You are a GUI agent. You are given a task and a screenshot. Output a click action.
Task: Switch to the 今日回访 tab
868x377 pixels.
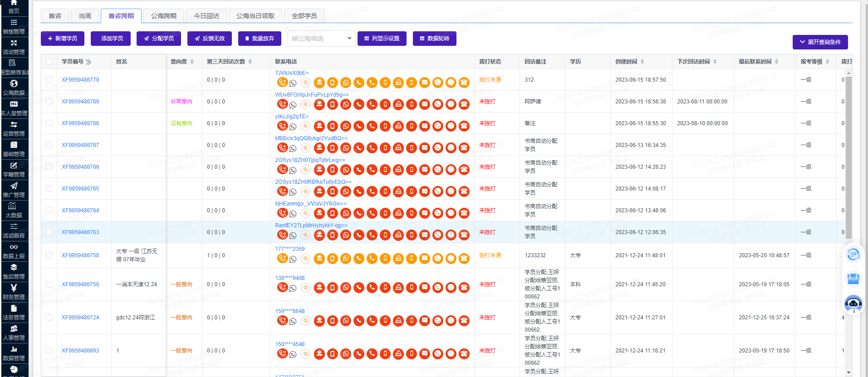pos(206,16)
